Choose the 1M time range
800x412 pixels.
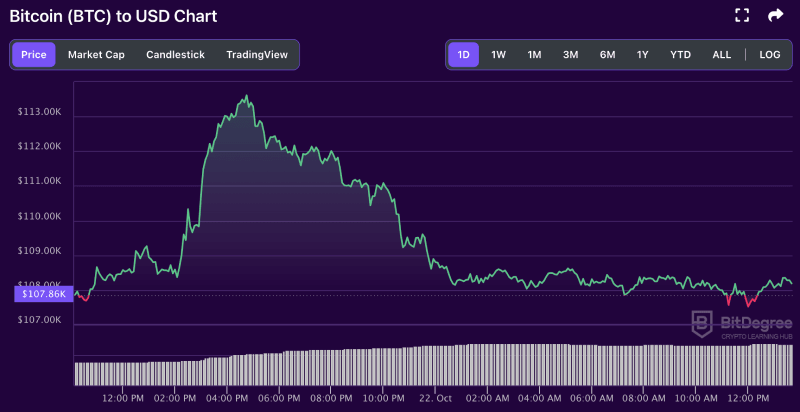[x=535, y=55]
